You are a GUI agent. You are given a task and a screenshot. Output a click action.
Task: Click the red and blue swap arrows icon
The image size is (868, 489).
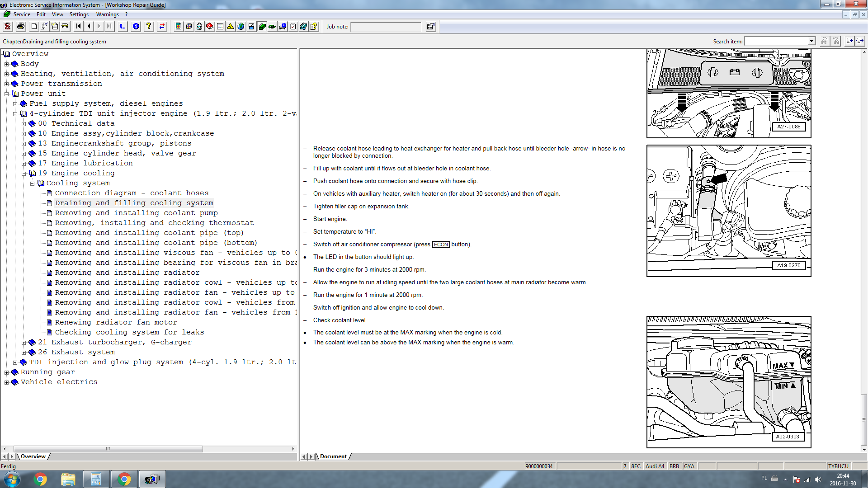tap(162, 26)
